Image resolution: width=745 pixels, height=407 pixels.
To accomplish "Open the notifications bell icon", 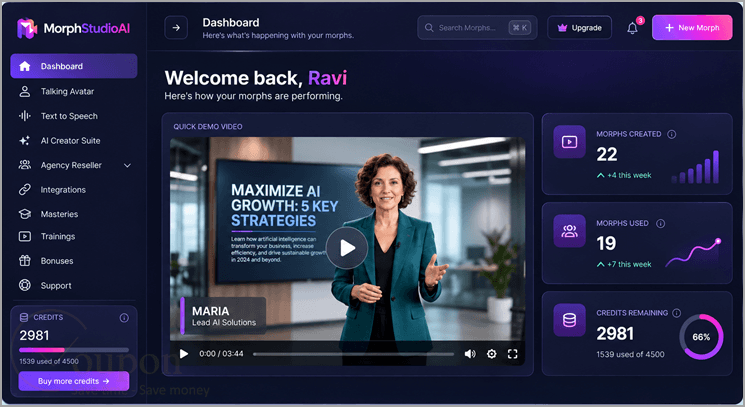I will [x=632, y=28].
